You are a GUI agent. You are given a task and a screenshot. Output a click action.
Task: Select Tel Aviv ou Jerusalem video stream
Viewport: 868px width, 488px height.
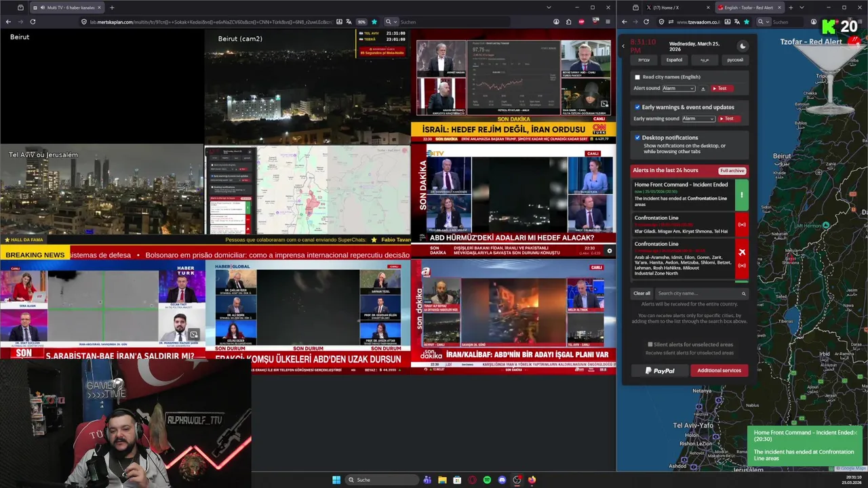click(102, 189)
